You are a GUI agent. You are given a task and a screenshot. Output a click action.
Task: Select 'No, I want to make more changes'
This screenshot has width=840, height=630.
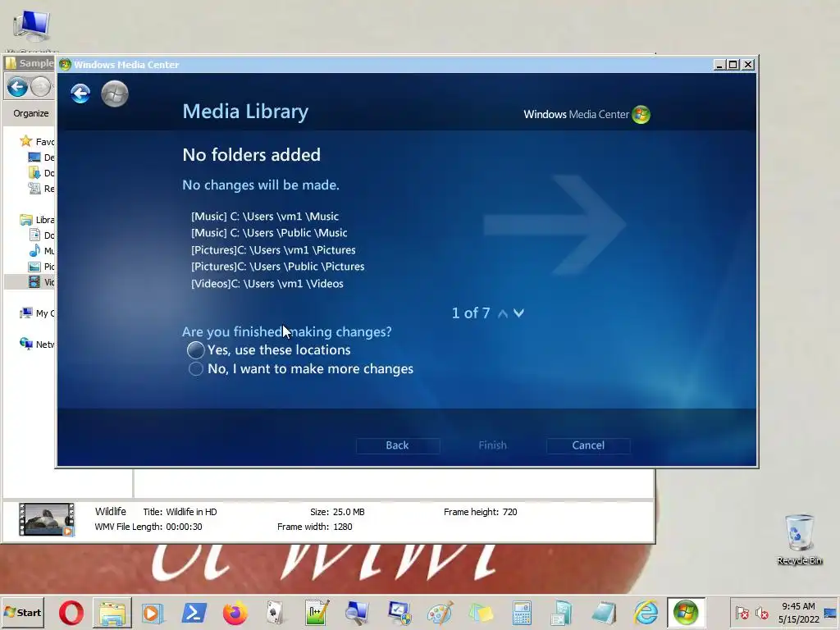(301, 368)
